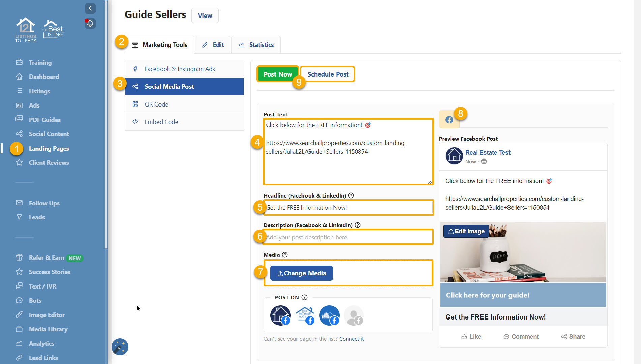641x364 pixels.
Task: Open the notifications bell
Action: point(90,23)
